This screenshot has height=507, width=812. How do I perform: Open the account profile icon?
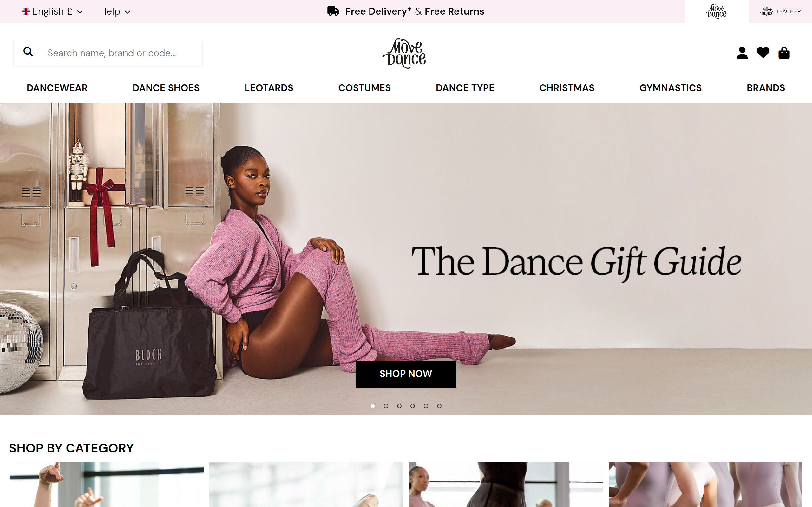(742, 53)
